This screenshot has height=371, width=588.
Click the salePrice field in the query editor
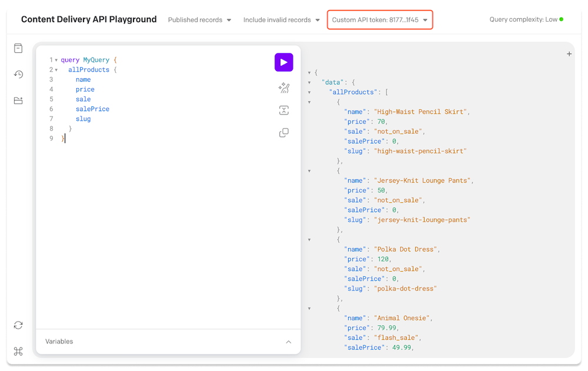92,109
